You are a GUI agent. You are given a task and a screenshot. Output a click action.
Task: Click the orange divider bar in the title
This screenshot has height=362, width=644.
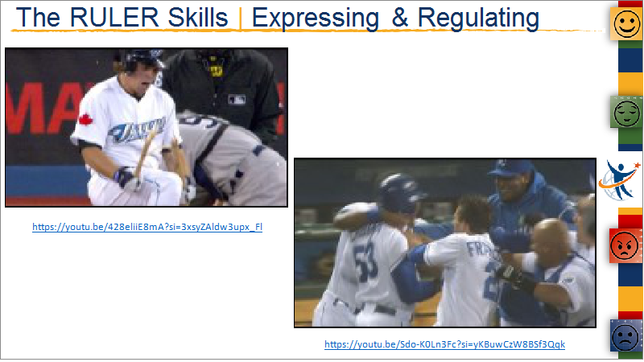pos(240,19)
